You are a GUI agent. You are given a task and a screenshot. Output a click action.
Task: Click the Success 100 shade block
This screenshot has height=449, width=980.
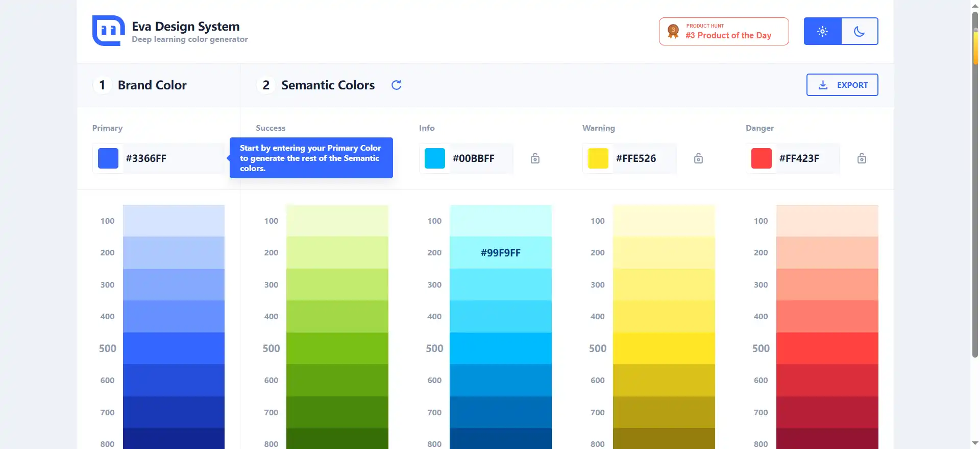[337, 221]
